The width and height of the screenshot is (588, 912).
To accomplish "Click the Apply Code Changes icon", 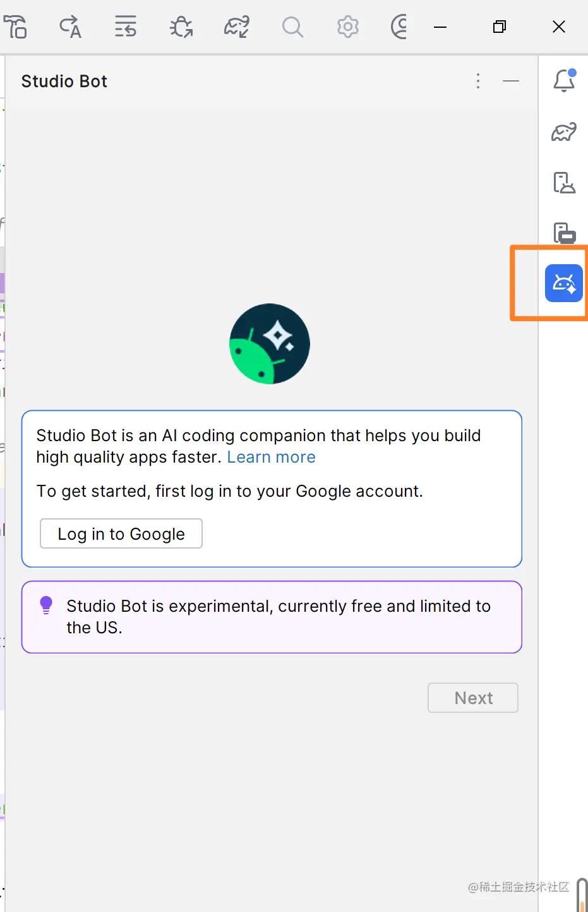I will 125,27.
